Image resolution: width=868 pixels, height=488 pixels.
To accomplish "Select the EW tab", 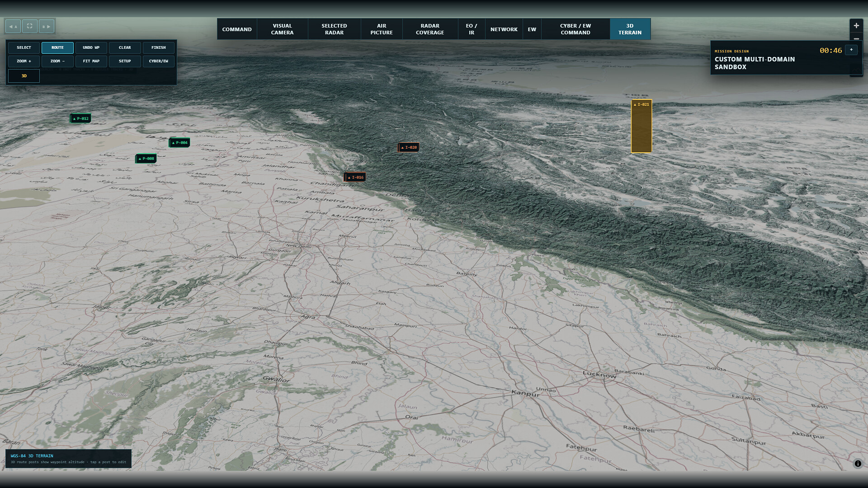I will [532, 29].
